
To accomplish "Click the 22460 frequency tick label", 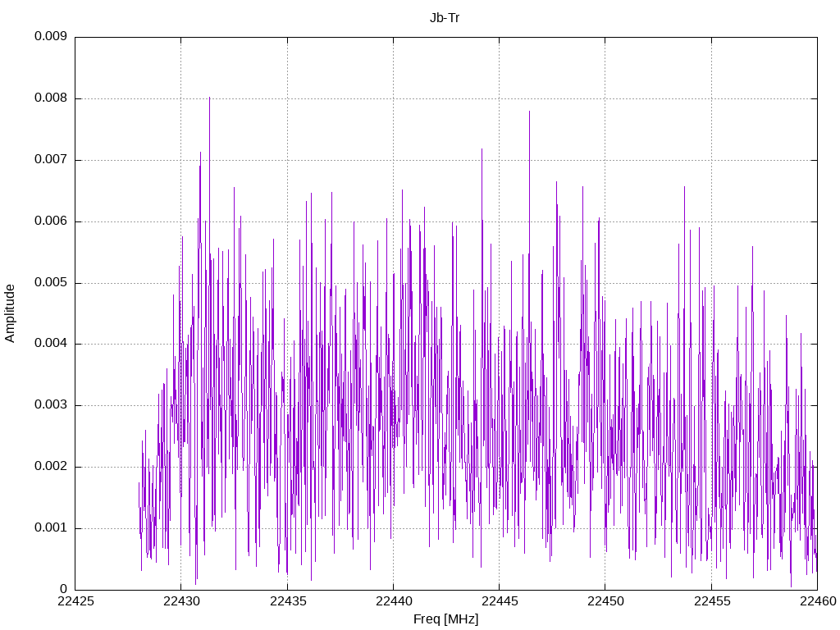I will [818, 601].
